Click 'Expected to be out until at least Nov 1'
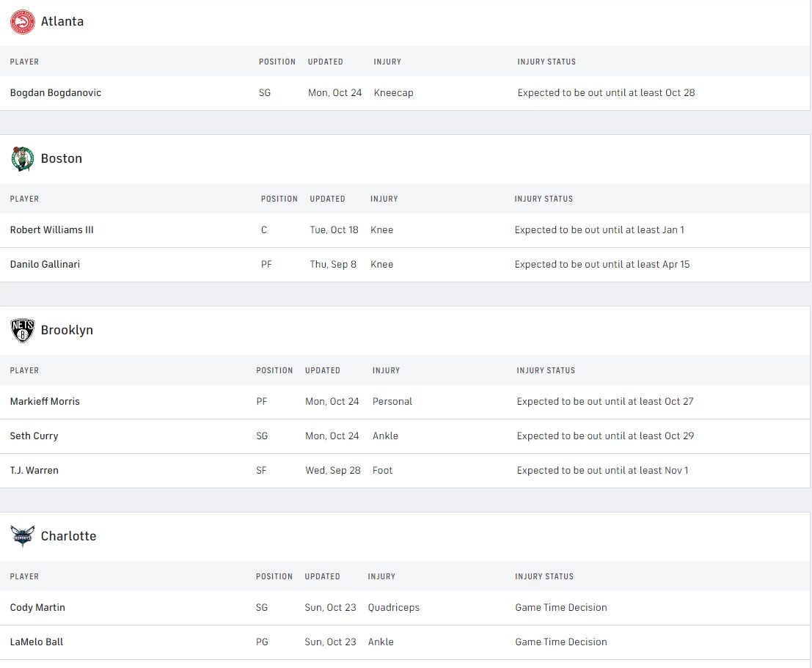This screenshot has height=668, width=812. pos(602,470)
